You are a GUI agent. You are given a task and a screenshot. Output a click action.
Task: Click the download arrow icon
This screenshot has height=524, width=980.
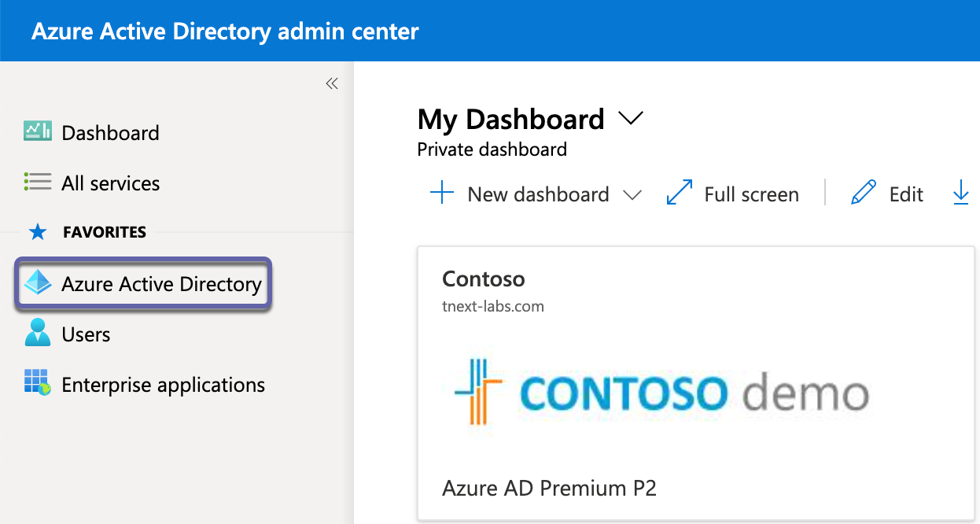[960, 194]
